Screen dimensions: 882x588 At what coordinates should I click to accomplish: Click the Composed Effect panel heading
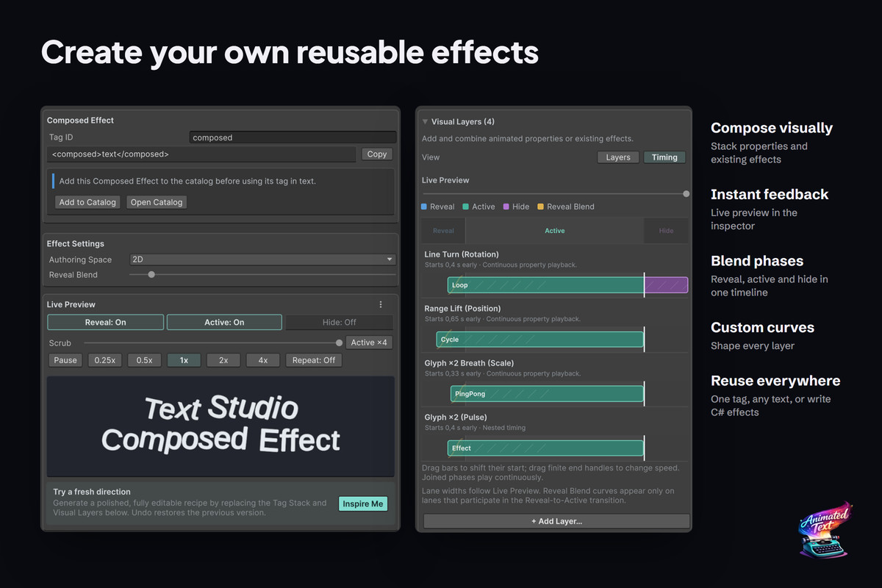click(80, 121)
